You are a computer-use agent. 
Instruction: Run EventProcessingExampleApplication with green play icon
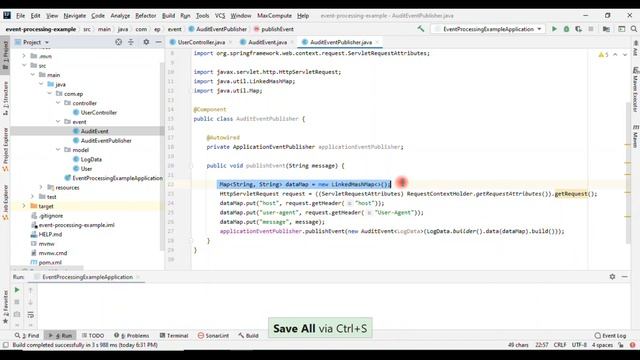[x=554, y=29]
